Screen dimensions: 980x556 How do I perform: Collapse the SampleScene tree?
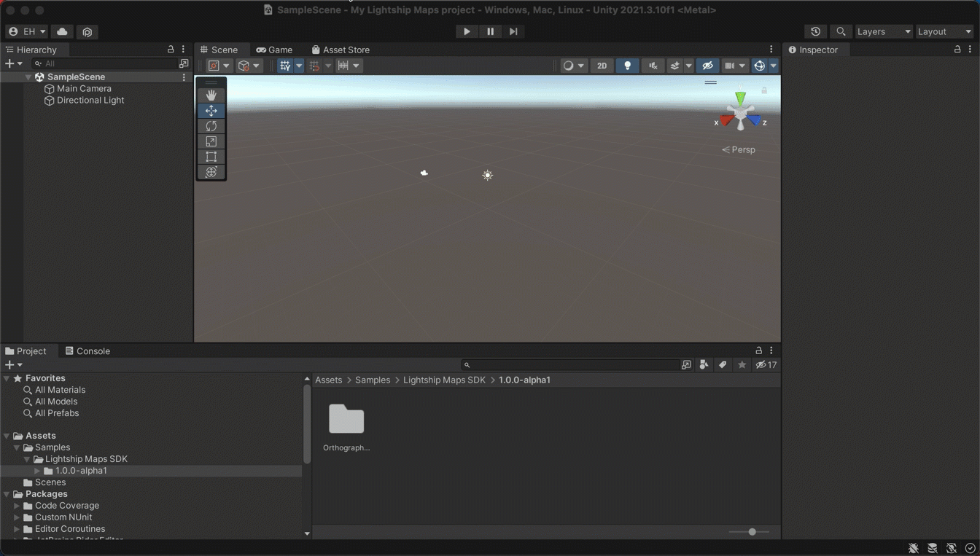coord(28,77)
